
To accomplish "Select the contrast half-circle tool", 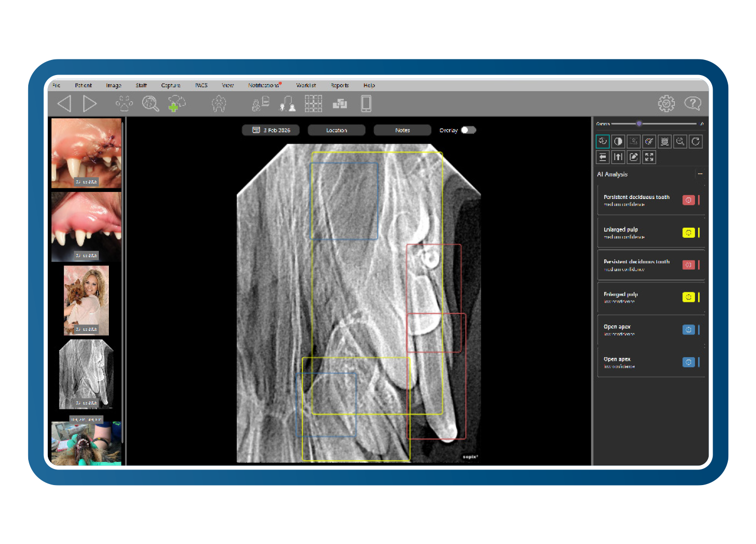I will (x=618, y=142).
